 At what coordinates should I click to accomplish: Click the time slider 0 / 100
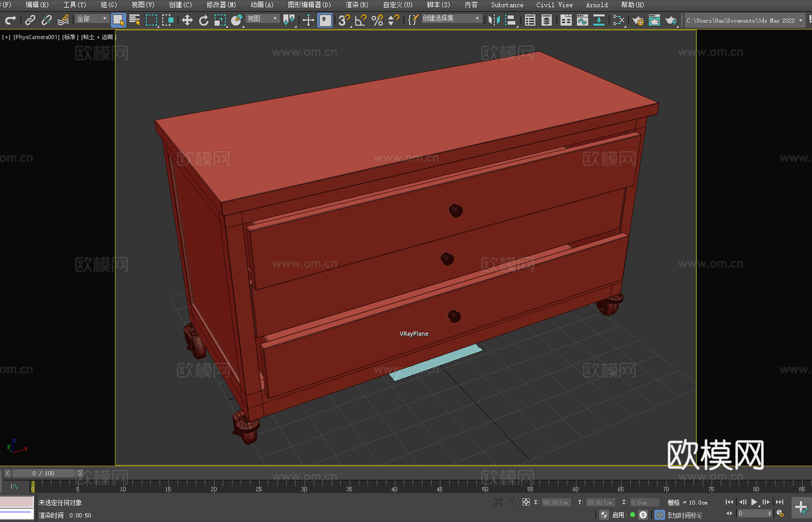[44, 473]
